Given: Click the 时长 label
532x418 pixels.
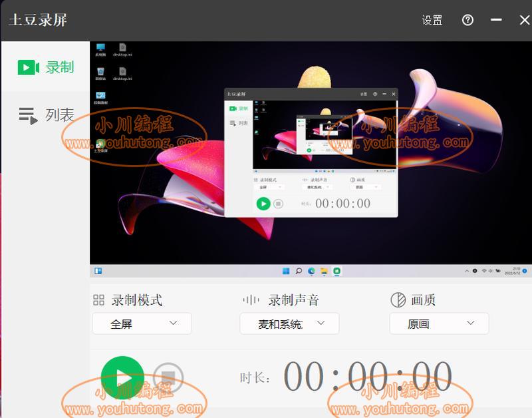Looking at the screenshot, I should pyautogui.click(x=255, y=377).
